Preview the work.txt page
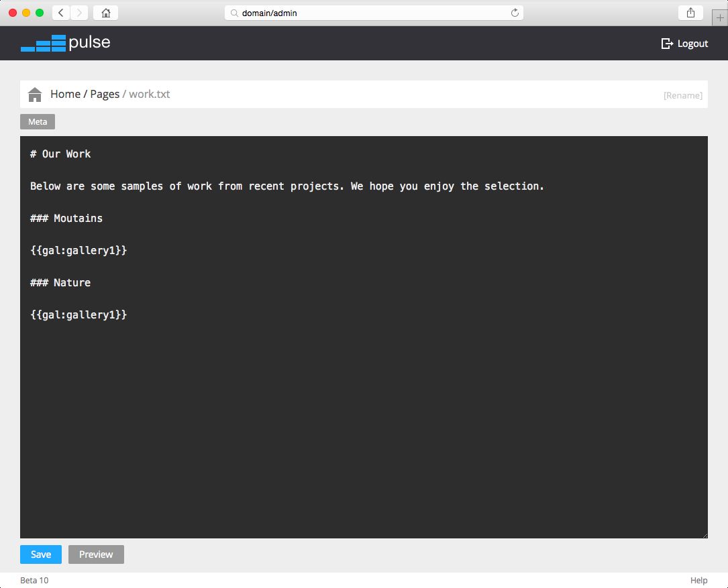 point(96,554)
